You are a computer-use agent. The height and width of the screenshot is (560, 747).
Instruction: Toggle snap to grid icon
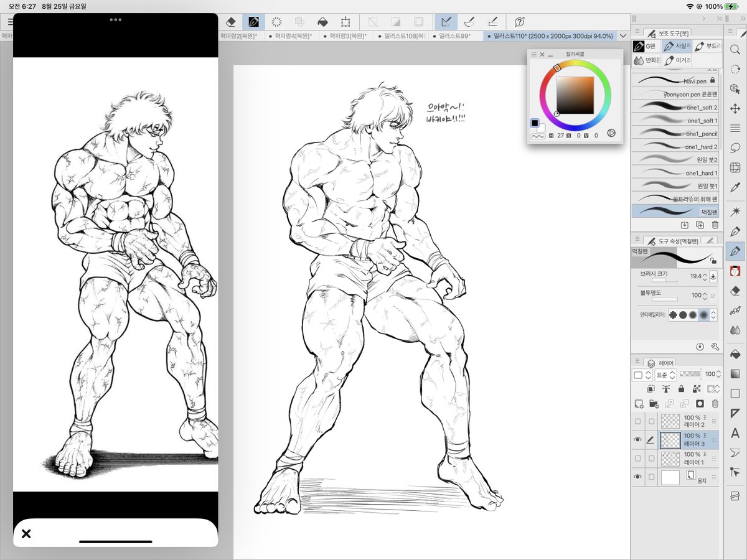[x=492, y=22]
